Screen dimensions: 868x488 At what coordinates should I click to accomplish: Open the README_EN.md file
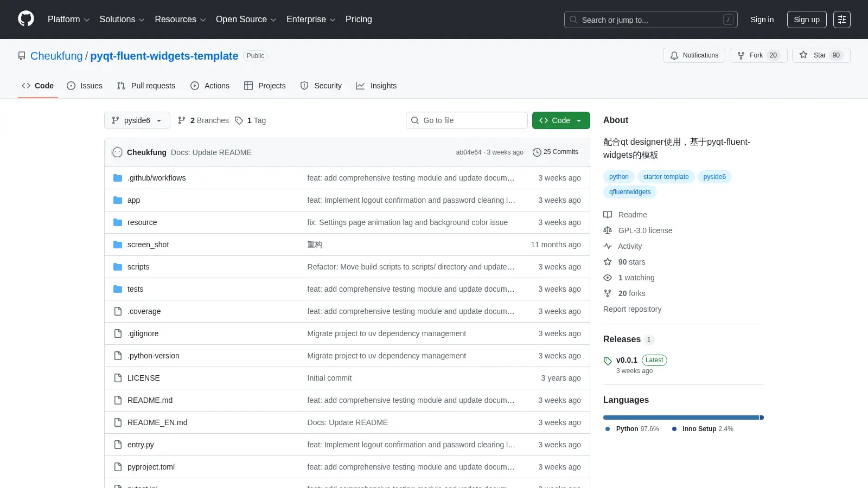pos(157,422)
